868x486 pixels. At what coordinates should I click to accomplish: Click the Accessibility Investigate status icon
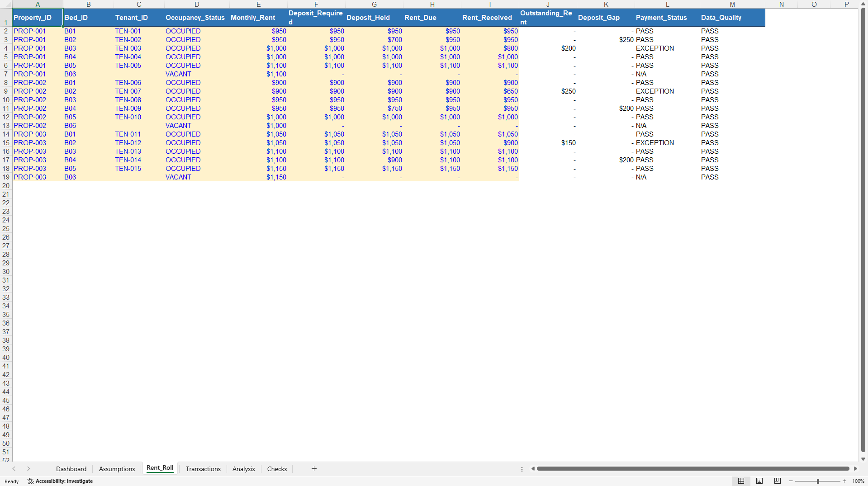(x=60, y=481)
